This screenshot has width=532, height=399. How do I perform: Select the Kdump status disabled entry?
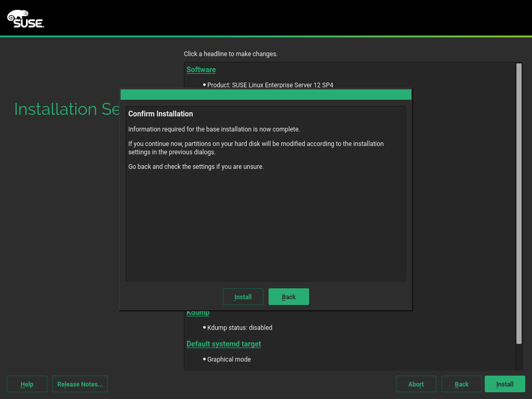(240, 328)
